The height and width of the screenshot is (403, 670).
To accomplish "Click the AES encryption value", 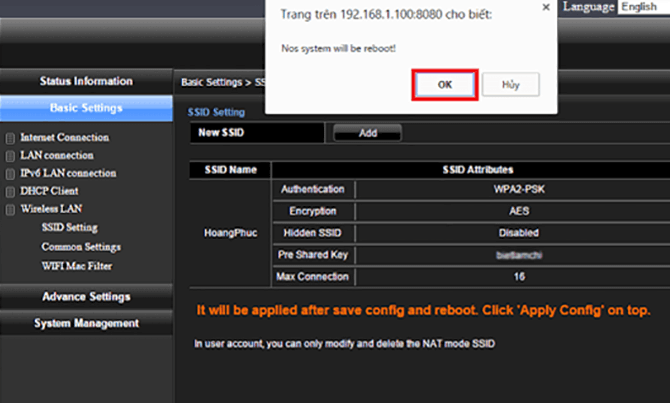I will [519, 211].
